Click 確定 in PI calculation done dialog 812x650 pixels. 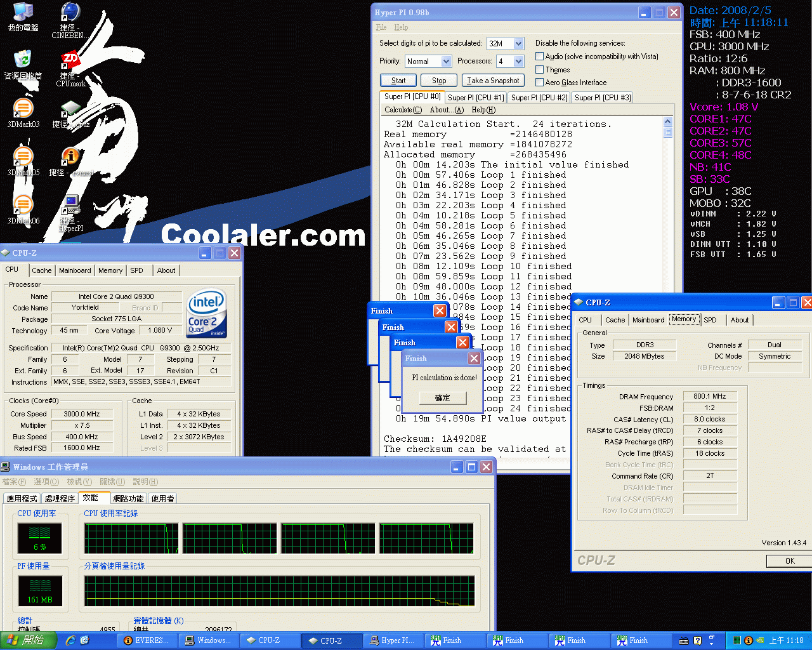tap(443, 398)
